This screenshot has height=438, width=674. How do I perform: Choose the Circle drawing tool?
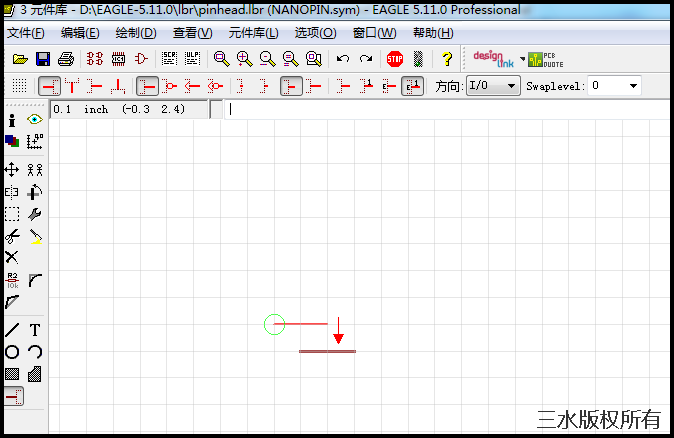[12, 352]
